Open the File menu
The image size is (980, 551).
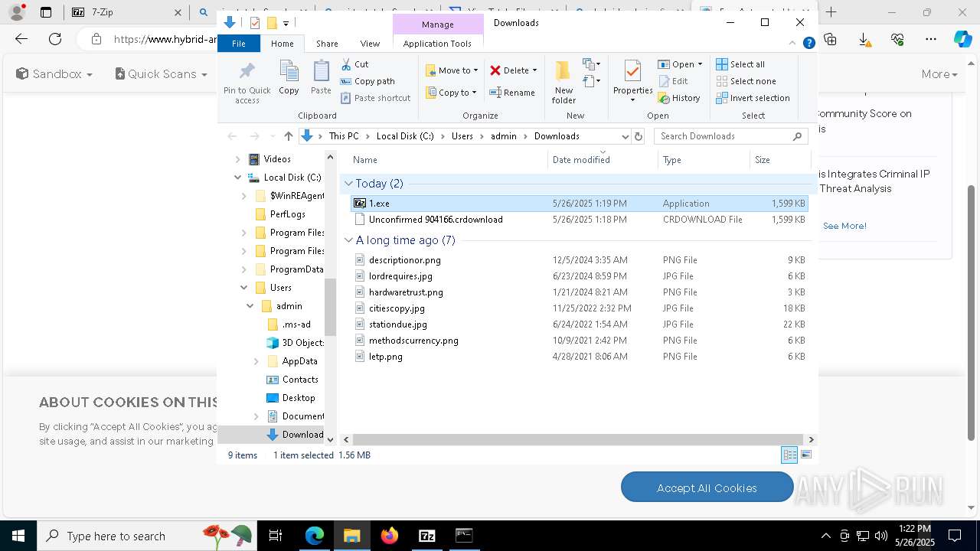(x=239, y=44)
